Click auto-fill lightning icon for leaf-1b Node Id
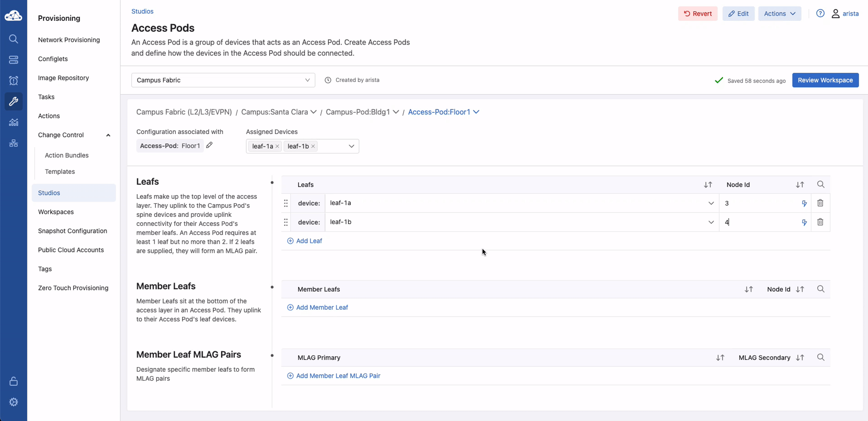868x421 pixels. point(804,222)
